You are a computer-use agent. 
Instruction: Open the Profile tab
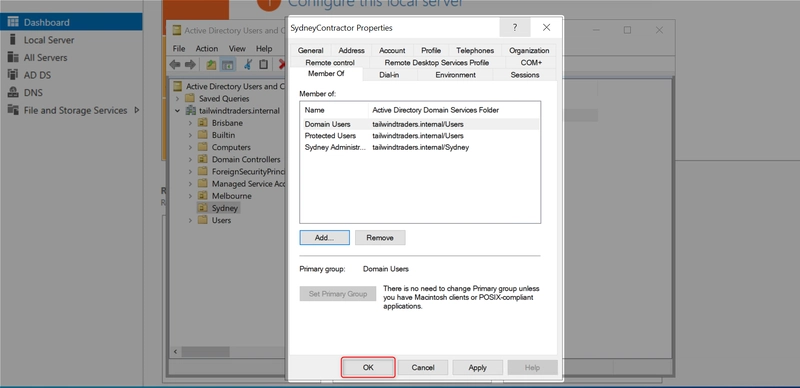(431, 51)
